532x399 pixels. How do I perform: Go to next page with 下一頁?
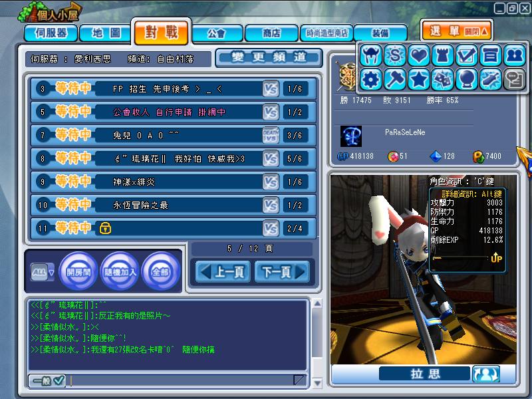click(x=282, y=272)
